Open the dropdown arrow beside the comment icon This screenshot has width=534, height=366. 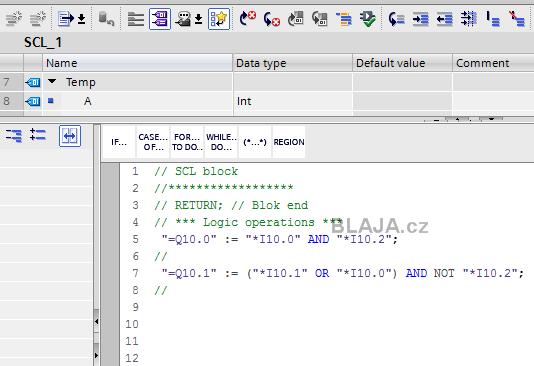coord(199,19)
